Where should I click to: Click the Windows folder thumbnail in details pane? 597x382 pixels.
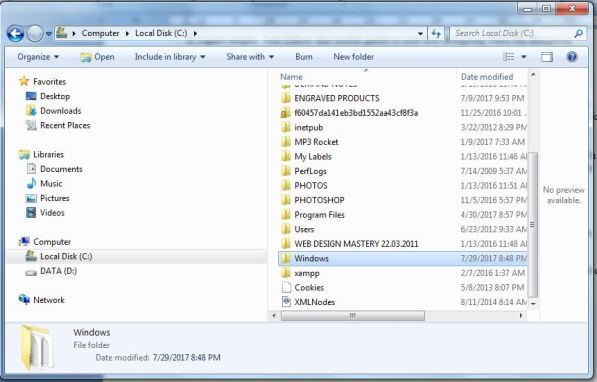click(x=36, y=347)
